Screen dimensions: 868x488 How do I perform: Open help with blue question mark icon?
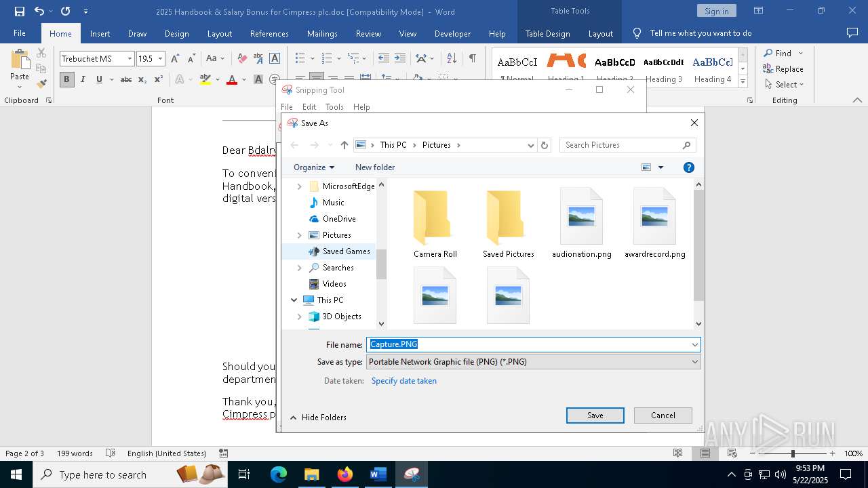[688, 167]
